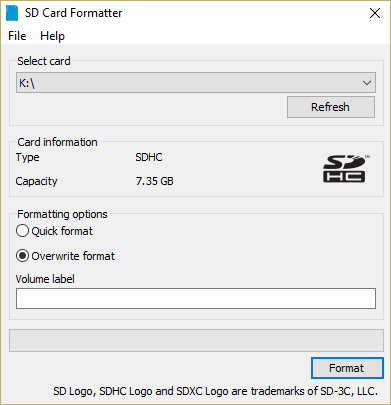Click the 7.35 GB capacity value
The image size is (391, 405).
155,181
